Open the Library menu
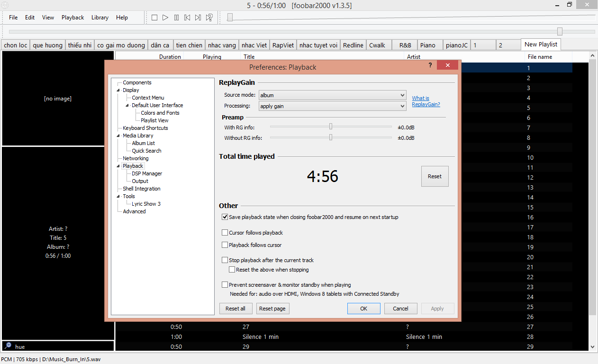Screen dimensions: 598x364 (100, 18)
